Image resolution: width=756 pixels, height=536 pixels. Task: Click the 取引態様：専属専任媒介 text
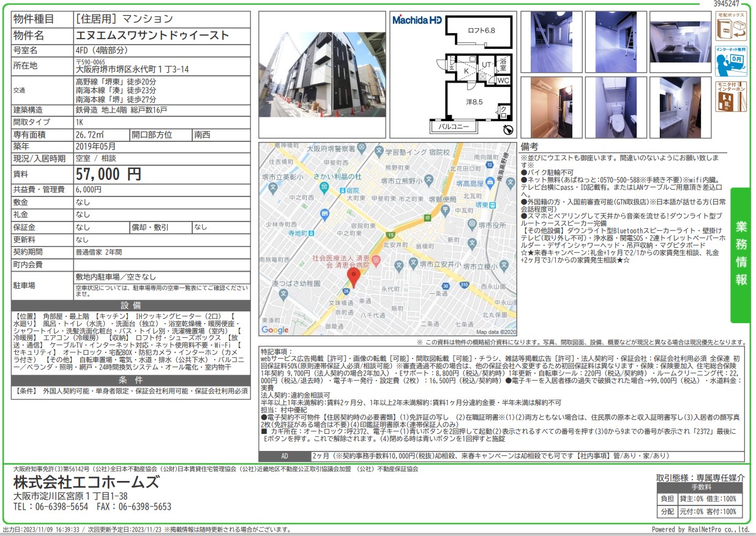tap(700, 478)
